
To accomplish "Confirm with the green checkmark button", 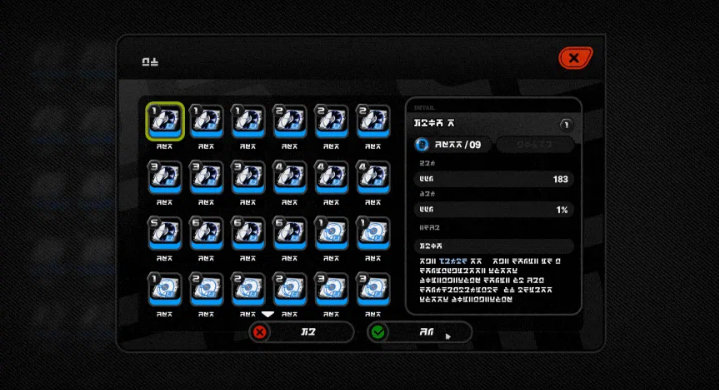I will 420,332.
